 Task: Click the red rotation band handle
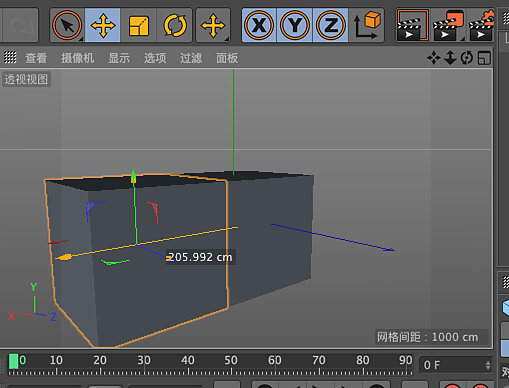154,212
